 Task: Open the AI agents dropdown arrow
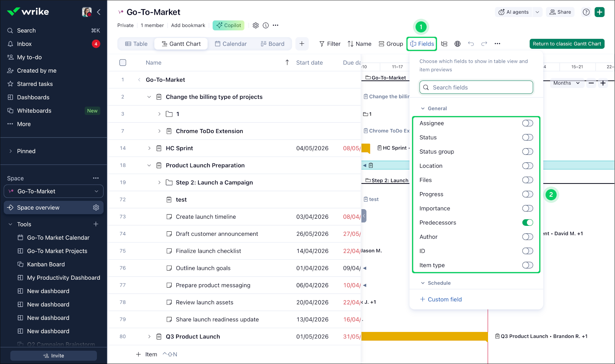click(538, 12)
